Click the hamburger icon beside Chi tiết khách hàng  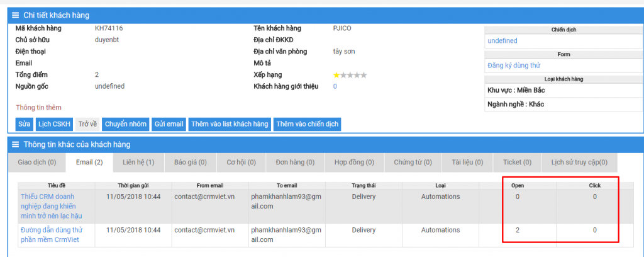point(16,16)
